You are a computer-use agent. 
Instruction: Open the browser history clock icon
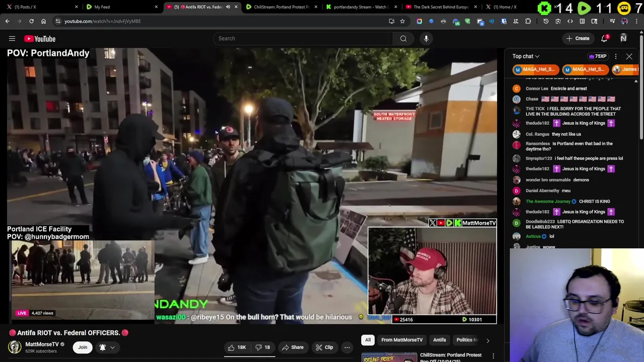[546, 21]
